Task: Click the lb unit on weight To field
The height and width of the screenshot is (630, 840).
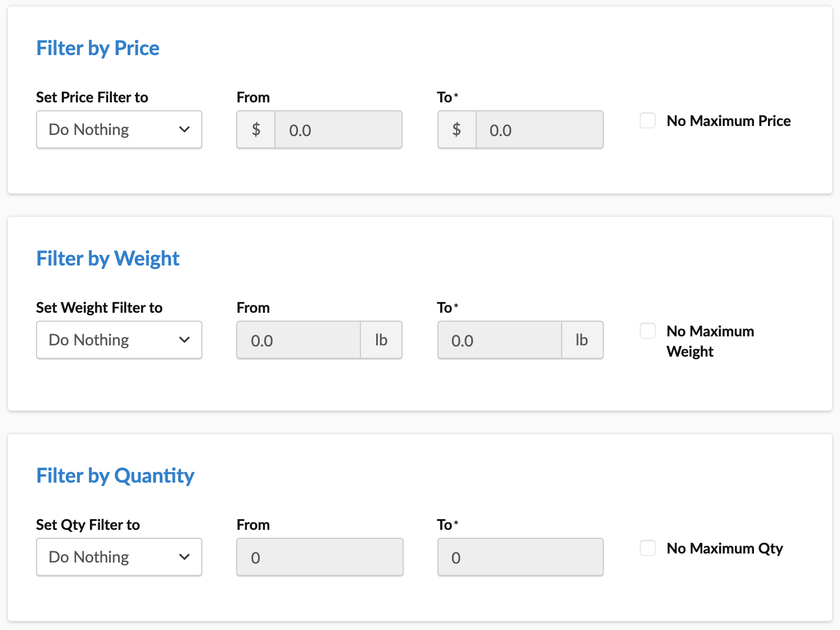Action: point(582,340)
